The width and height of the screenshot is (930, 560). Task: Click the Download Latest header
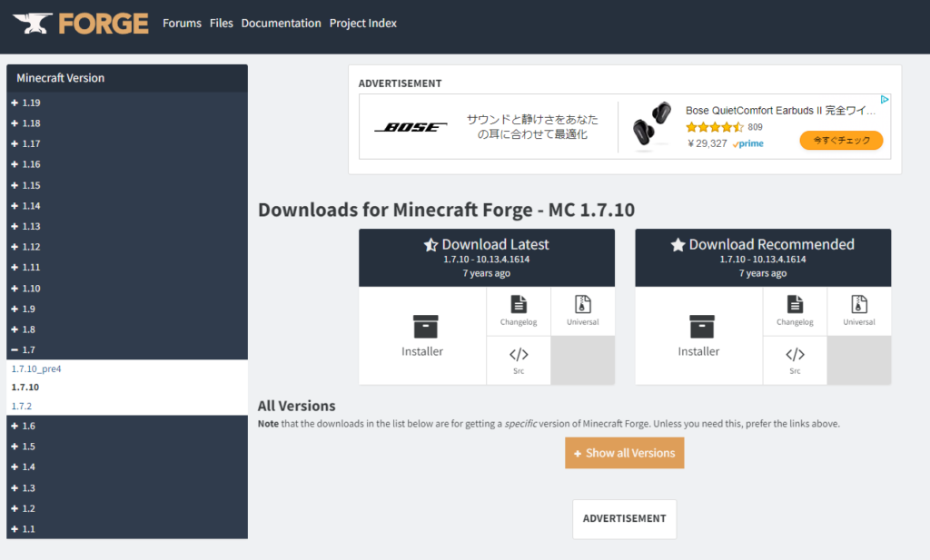click(x=487, y=258)
